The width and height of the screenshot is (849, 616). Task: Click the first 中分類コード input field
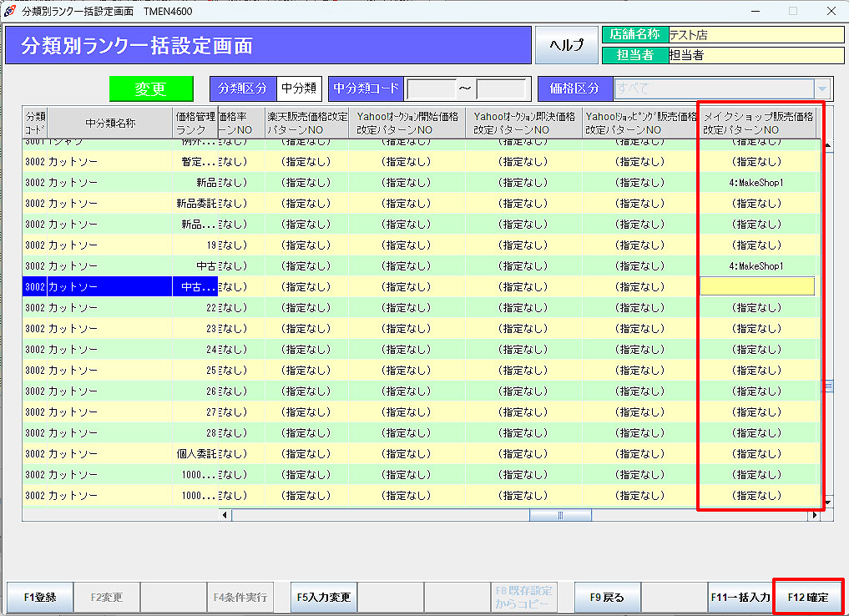click(431, 88)
